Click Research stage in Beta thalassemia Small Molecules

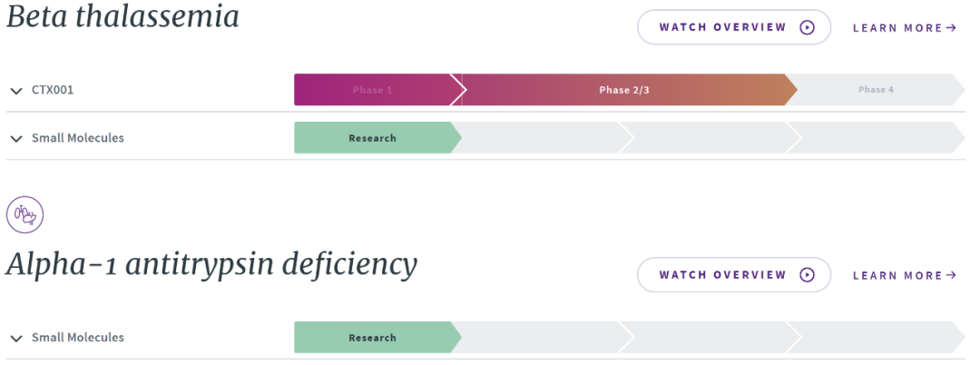[x=372, y=139]
